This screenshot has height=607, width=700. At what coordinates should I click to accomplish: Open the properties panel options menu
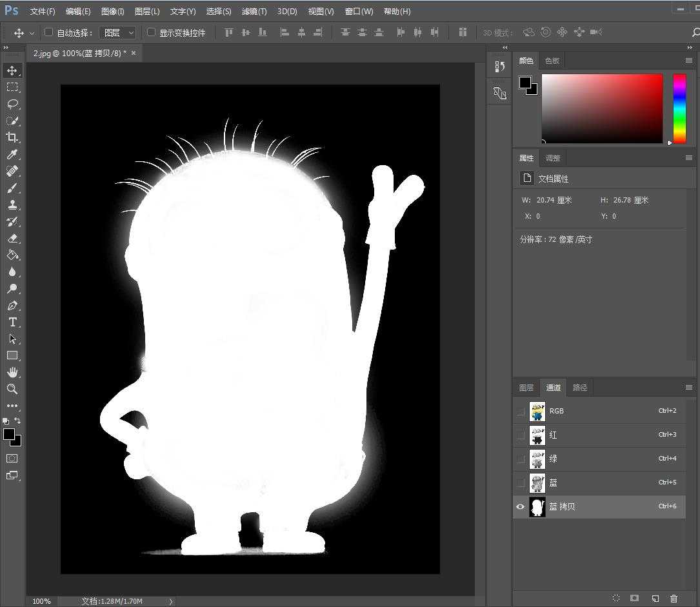(x=689, y=157)
